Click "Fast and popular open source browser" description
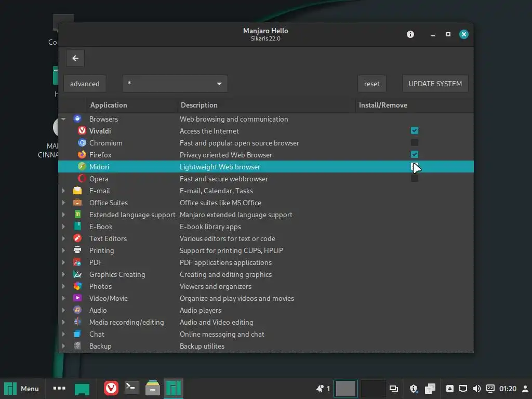This screenshot has height=399, width=532. point(239,143)
